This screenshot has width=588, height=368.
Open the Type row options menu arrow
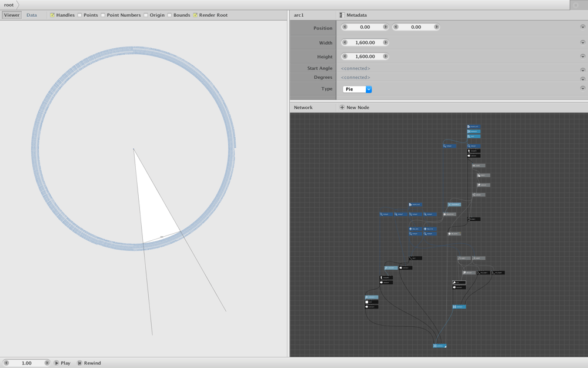click(583, 88)
